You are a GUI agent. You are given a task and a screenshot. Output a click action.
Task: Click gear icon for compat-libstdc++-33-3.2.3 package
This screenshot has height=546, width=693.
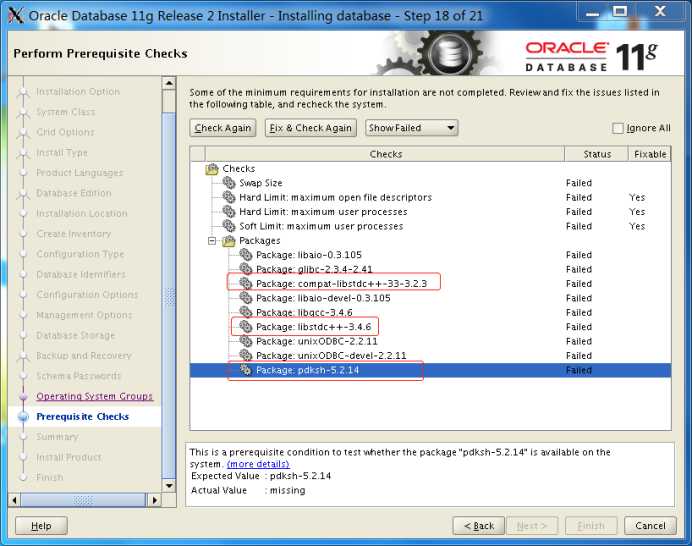click(246, 283)
